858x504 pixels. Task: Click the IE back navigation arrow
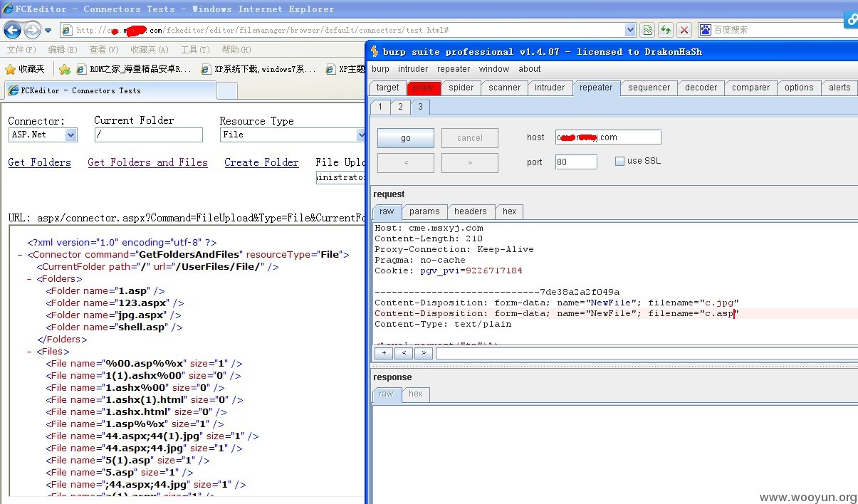point(12,30)
